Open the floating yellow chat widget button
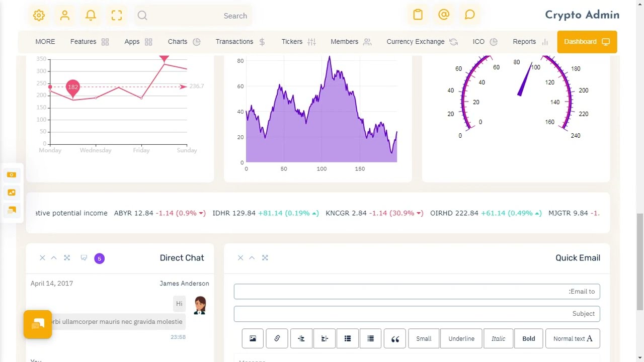This screenshot has width=644, height=362. tap(38, 324)
